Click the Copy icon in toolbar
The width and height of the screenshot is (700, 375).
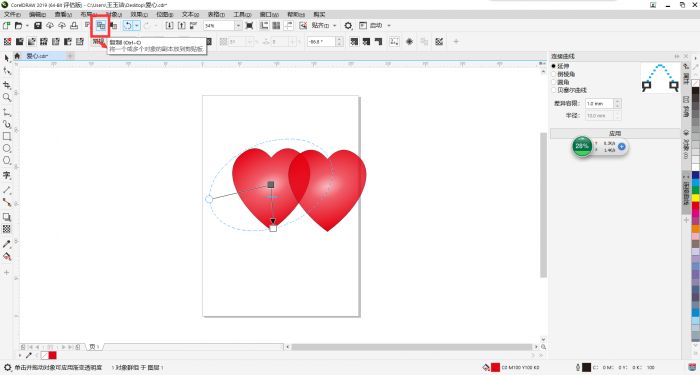(101, 26)
